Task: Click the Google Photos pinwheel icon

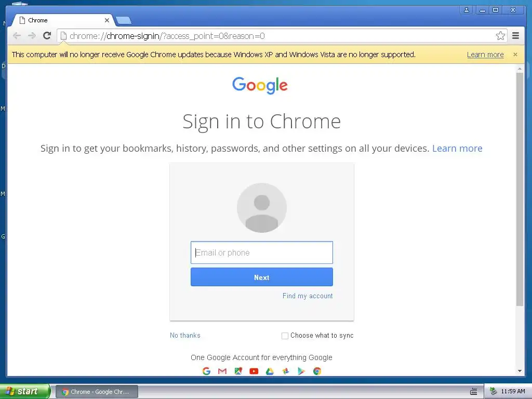Action: [286, 371]
